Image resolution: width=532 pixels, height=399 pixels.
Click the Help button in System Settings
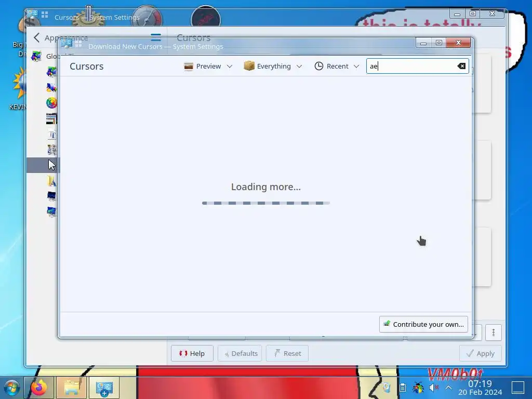pyautogui.click(x=192, y=353)
